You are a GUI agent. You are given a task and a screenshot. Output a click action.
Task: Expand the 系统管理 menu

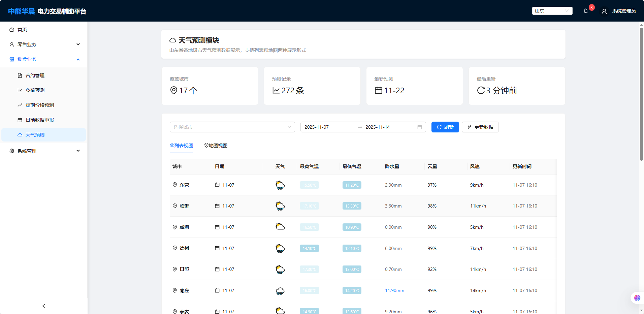78,151
